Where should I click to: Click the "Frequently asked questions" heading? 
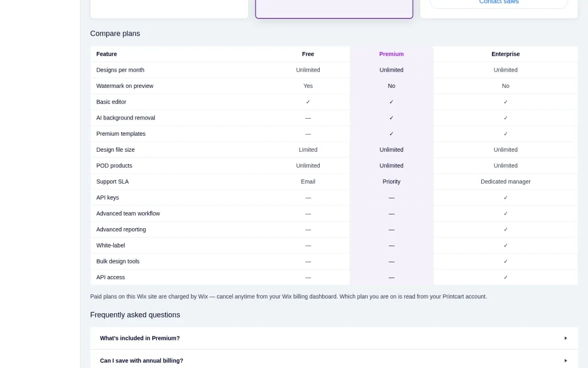(135, 315)
